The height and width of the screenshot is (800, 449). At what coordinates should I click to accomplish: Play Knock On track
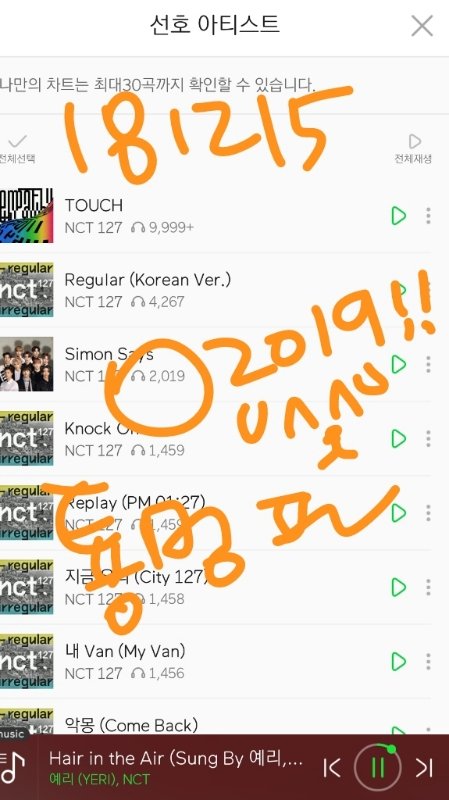pyautogui.click(x=398, y=439)
